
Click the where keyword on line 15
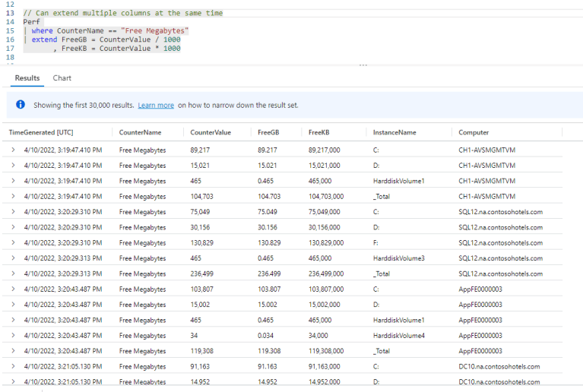[42, 31]
